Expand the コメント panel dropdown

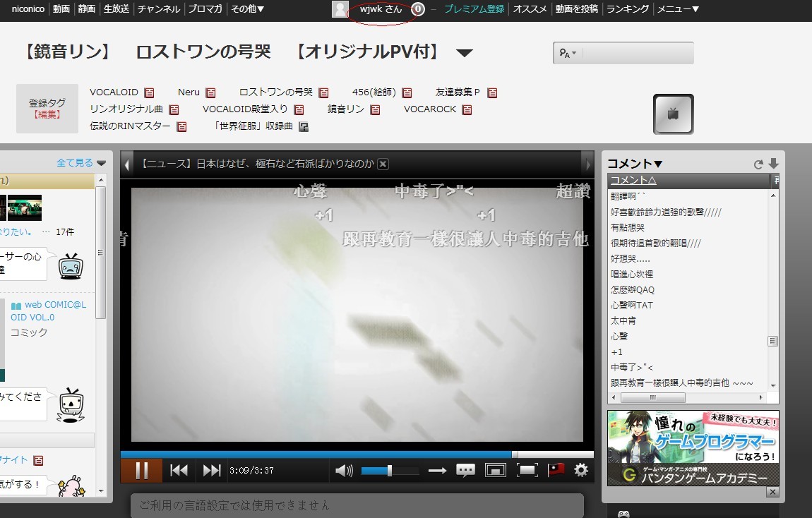[634, 164]
